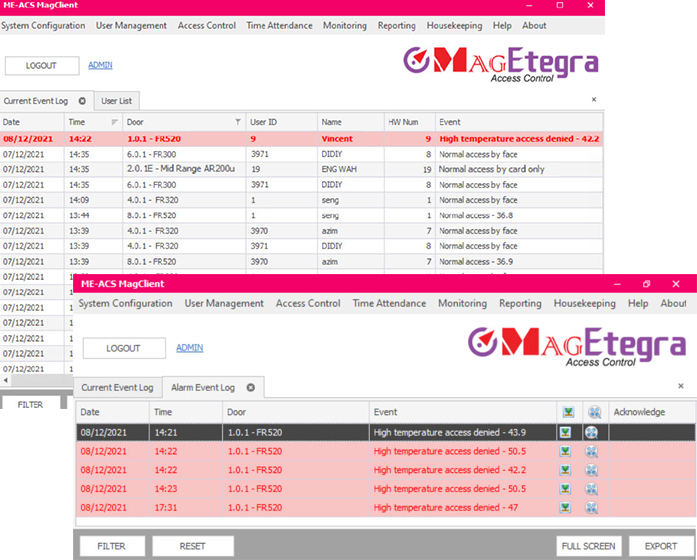697x560 pixels.
Task: Open Door column filter icon in back window
Action: click(x=238, y=122)
